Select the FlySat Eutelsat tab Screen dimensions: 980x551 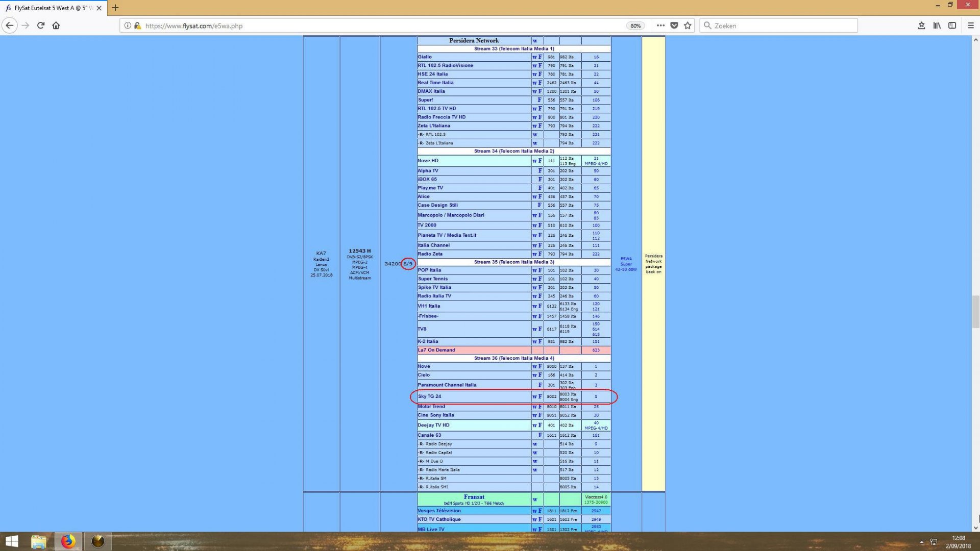(51, 8)
